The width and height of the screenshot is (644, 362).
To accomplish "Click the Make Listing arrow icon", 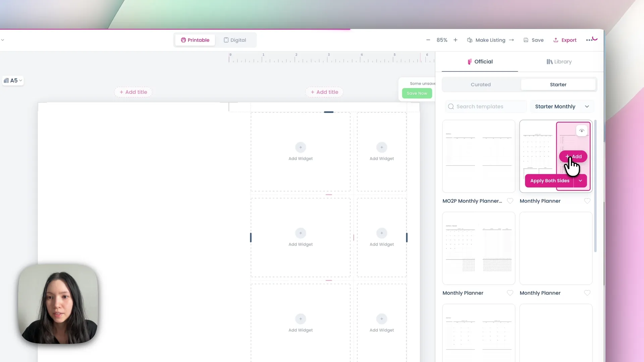I will point(511,40).
